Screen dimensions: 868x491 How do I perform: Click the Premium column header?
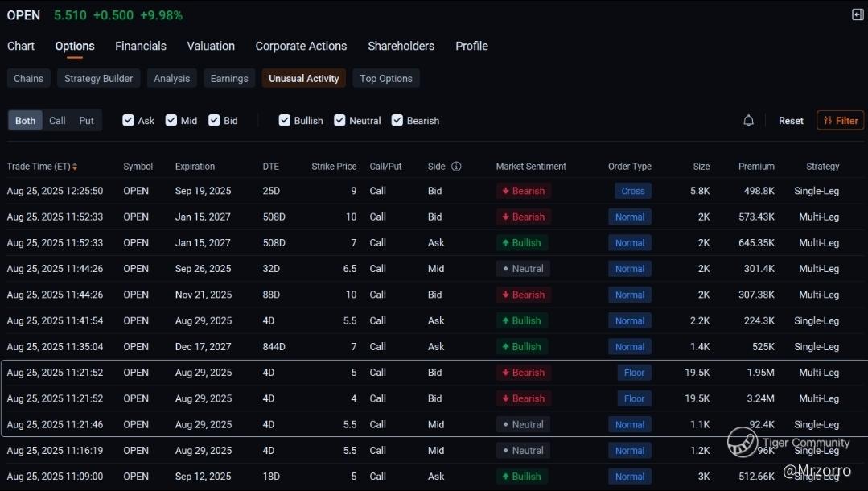pos(756,167)
